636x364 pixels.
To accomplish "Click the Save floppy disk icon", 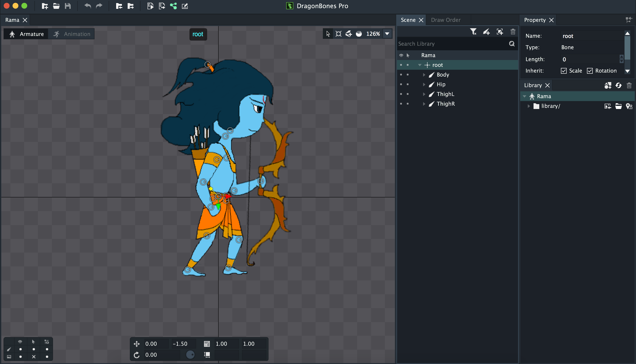I will [68, 6].
